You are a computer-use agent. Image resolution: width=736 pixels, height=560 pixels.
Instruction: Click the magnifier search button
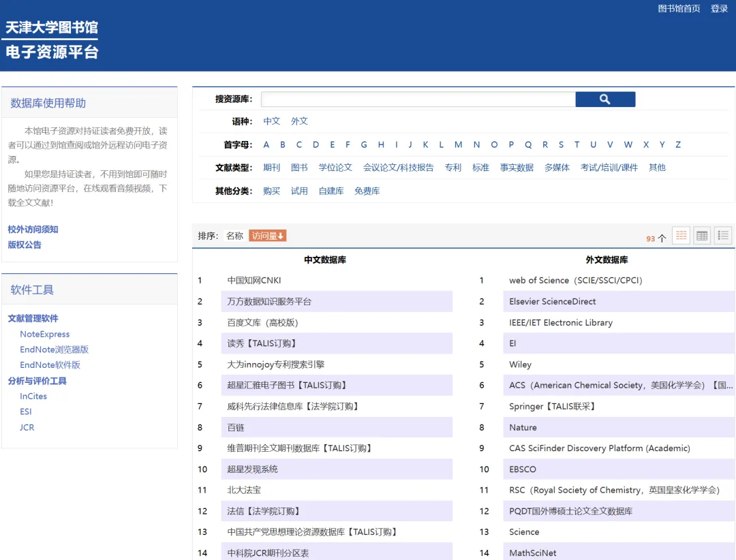click(x=604, y=99)
